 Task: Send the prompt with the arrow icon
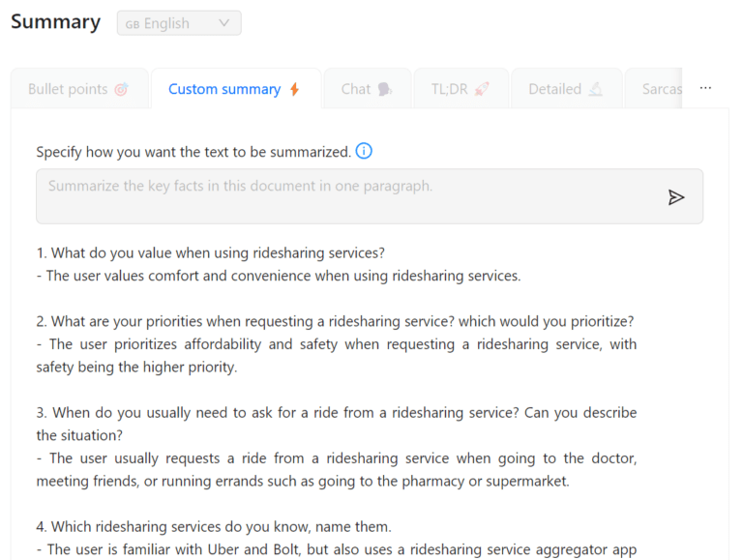click(676, 197)
